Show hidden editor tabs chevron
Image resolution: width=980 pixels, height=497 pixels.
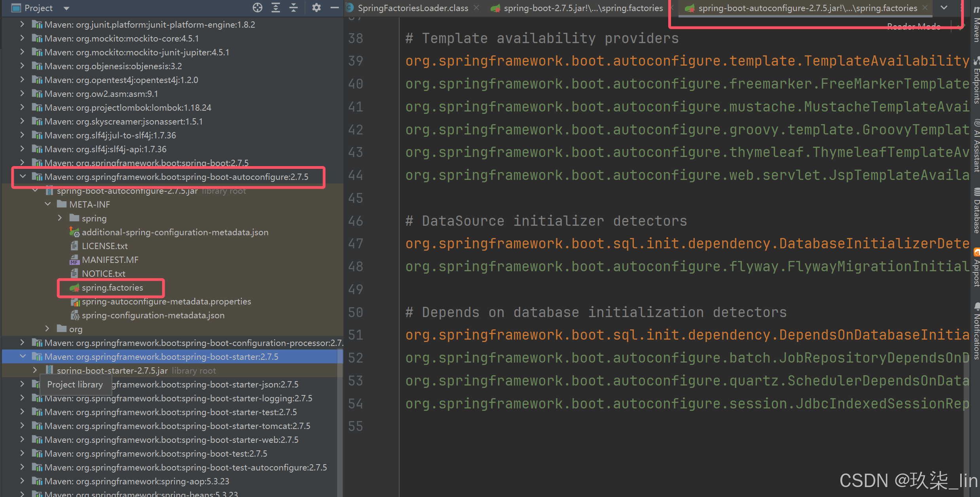tap(944, 8)
